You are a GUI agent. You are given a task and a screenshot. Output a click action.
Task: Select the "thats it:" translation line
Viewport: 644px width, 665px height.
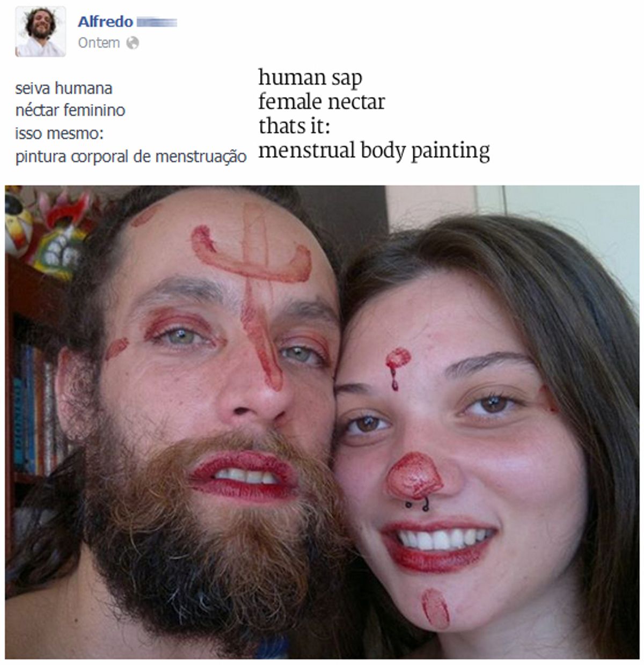coord(294,126)
